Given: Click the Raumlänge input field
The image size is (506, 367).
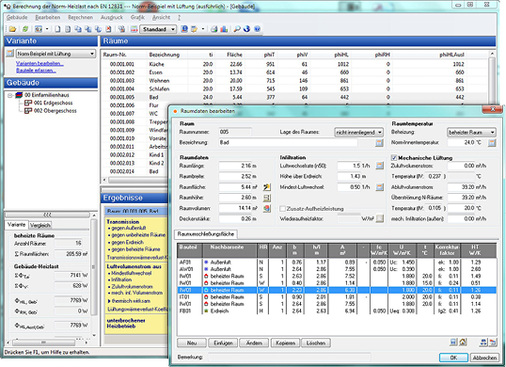Looking at the screenshot, I should [x=239, y=166].
